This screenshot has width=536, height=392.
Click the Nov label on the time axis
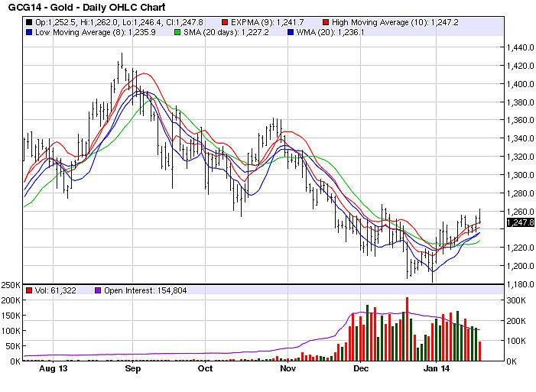click(287, 368)
